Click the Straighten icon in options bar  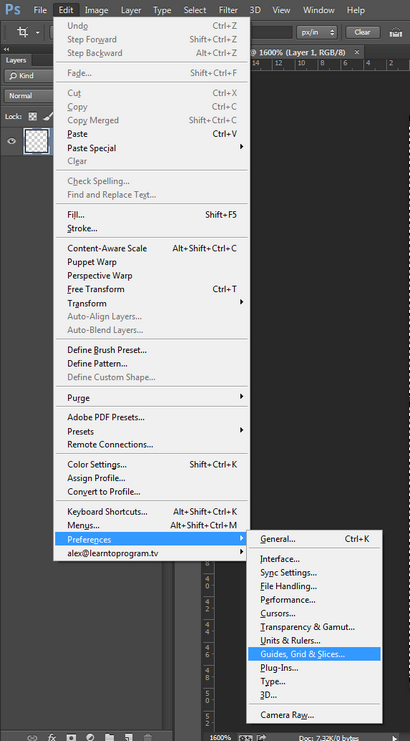pos(395,33)
